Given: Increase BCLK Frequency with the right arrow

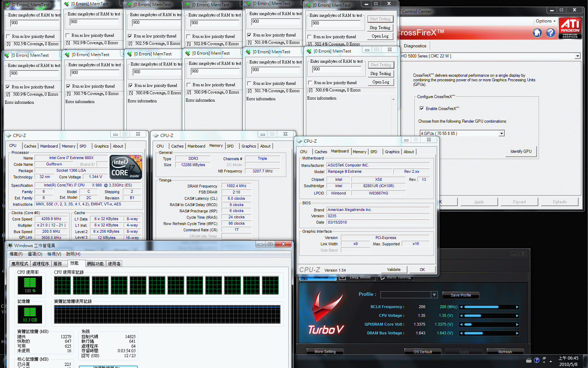Looking at the screenshot, I should tap(517, 307).
